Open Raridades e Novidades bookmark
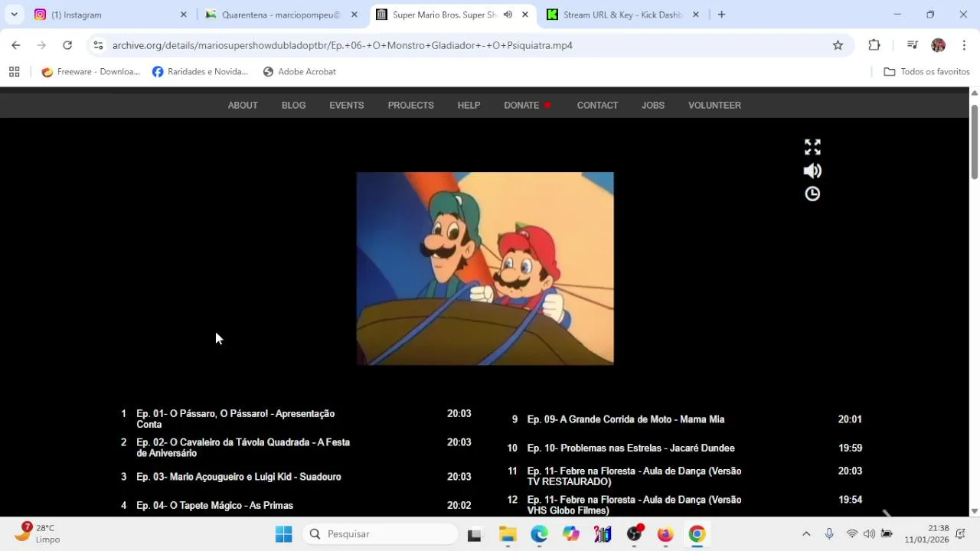The image size is (980, 551). tap(200, 71)
